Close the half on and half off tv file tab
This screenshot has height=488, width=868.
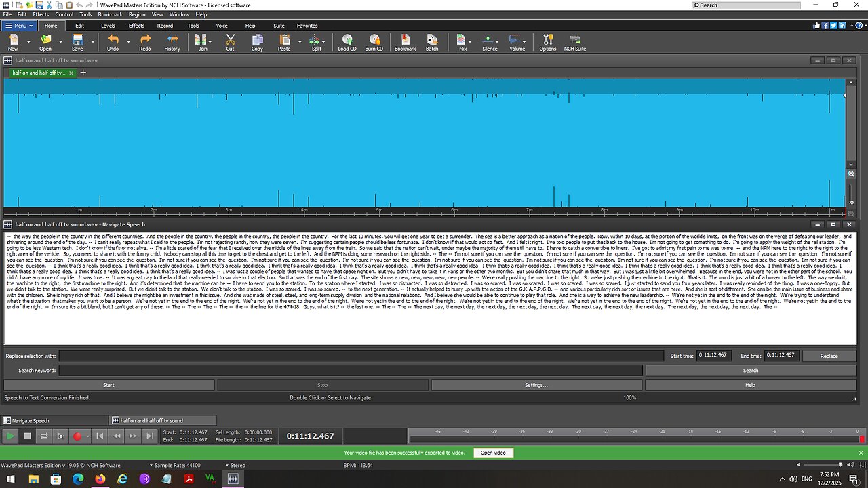71,73
